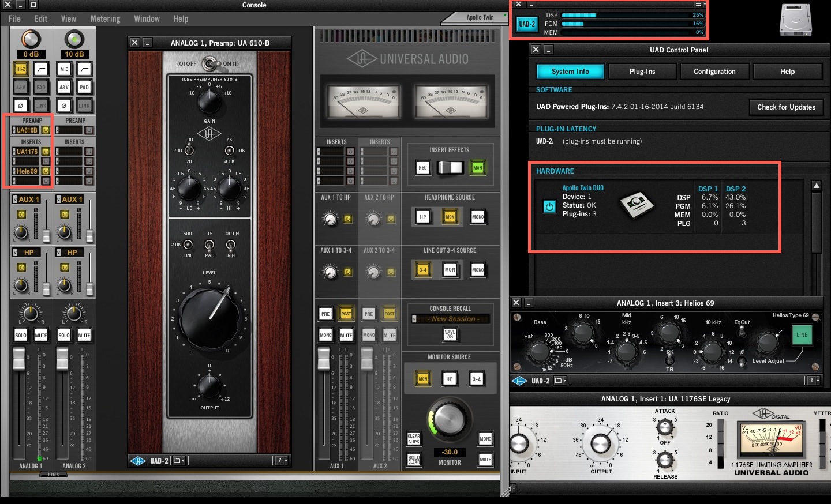Screen dimensions: 831x504
Task: Toggle Apollo Twin DUO device power button
Action: click(x=549, y=206)
